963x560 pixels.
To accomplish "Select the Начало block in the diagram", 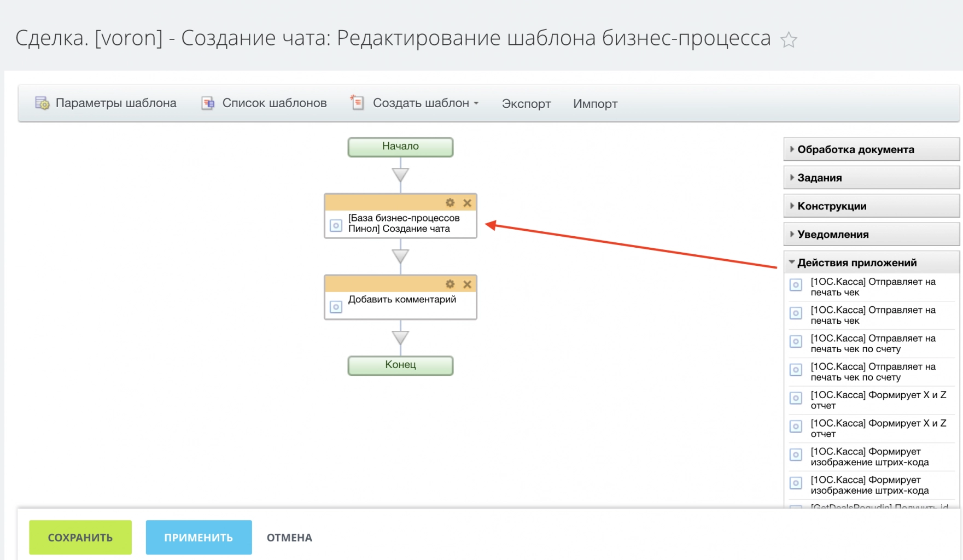I will (400, 147).
